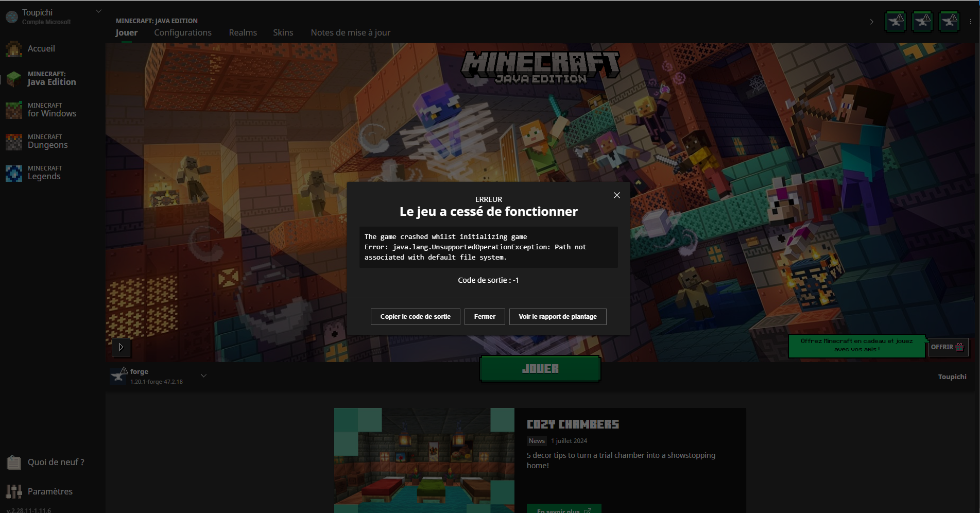The height and width of the screenshot is (513, 980).
Task: Click "Code de sortie : -1" text
Action: coord(488,280)
